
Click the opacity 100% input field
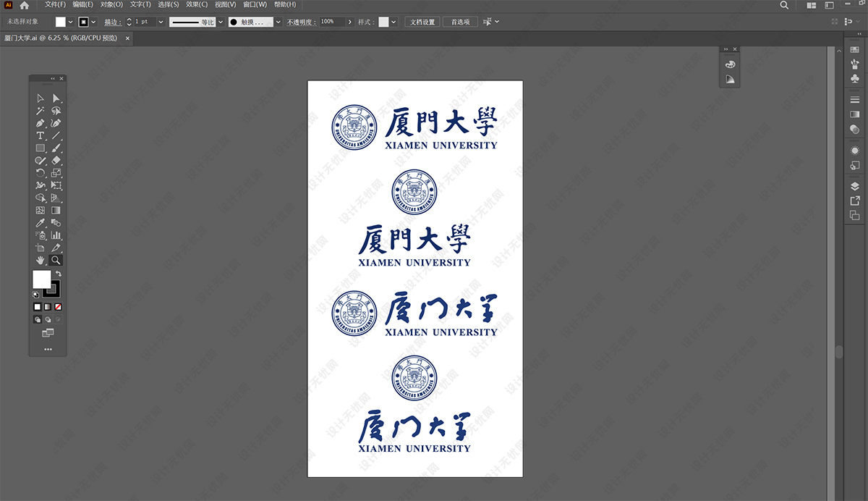click(332, 22)
